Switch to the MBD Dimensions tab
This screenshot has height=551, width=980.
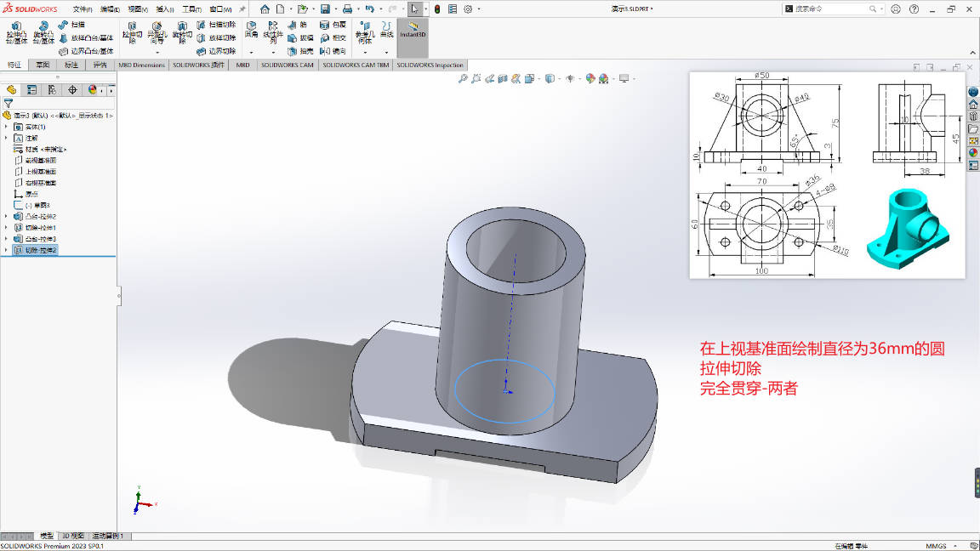click(142, 65)
